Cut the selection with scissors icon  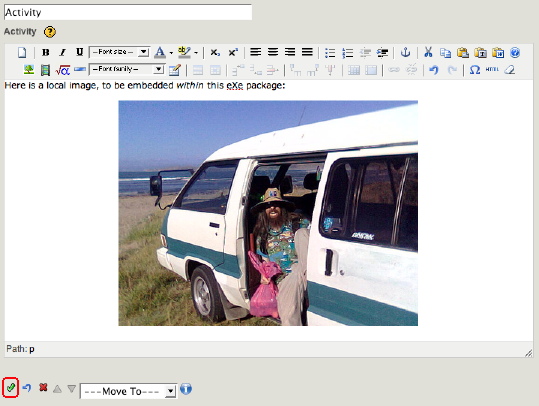[x=428, y=52]
